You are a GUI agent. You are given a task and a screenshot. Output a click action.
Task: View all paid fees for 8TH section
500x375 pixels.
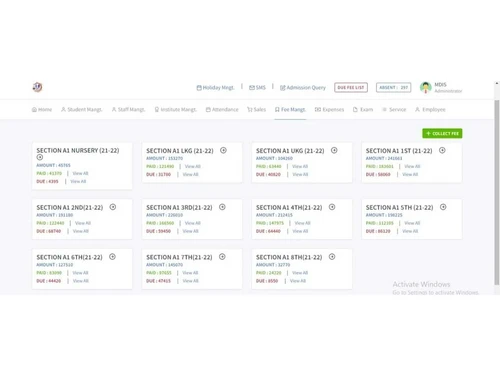pos(300,273)
